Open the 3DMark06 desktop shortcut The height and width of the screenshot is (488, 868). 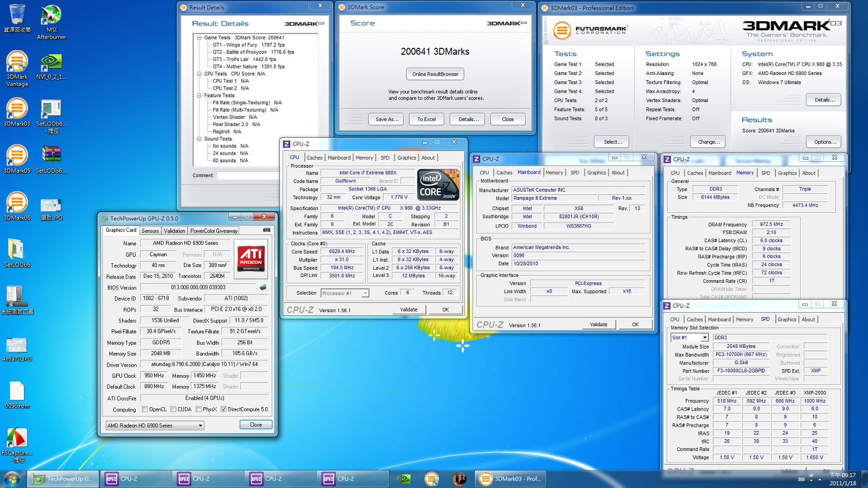coord(17,206)
